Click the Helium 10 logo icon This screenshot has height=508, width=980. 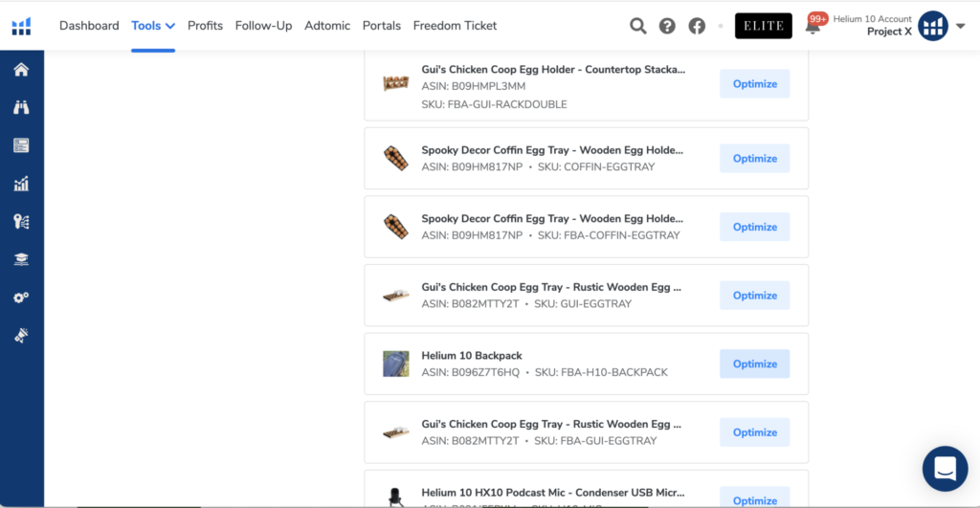coord(21,26)
